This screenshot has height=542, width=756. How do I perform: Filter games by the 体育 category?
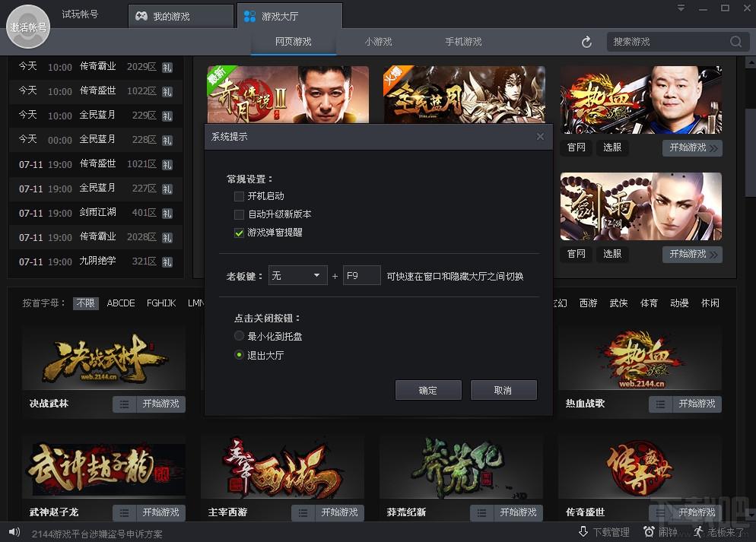[x=649, y=303]
